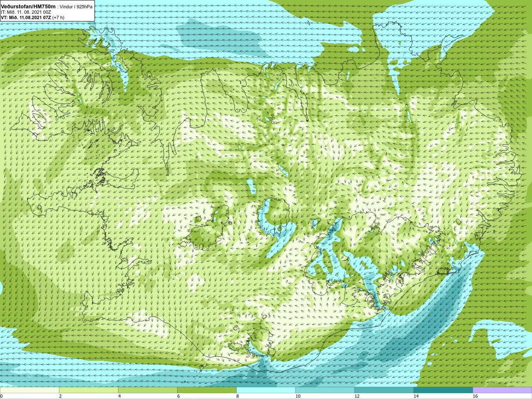Select the VT: Mið. 11.08.2021 07Z line
This screenshot has width=532, height=399.
coord(26,17)
